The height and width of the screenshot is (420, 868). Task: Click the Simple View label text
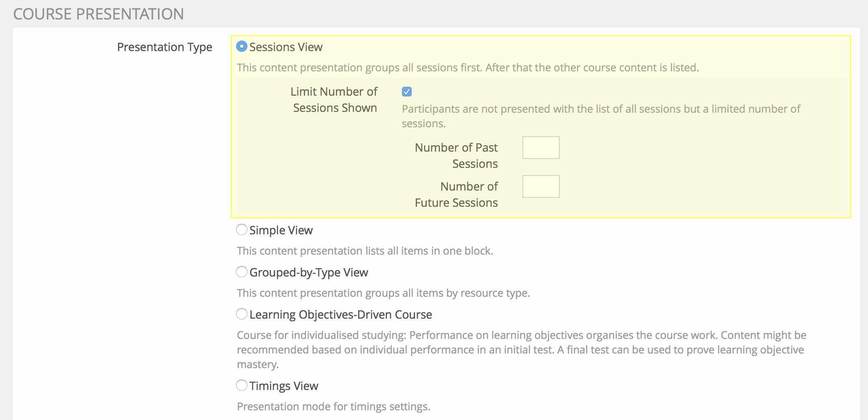pos(281,230)
